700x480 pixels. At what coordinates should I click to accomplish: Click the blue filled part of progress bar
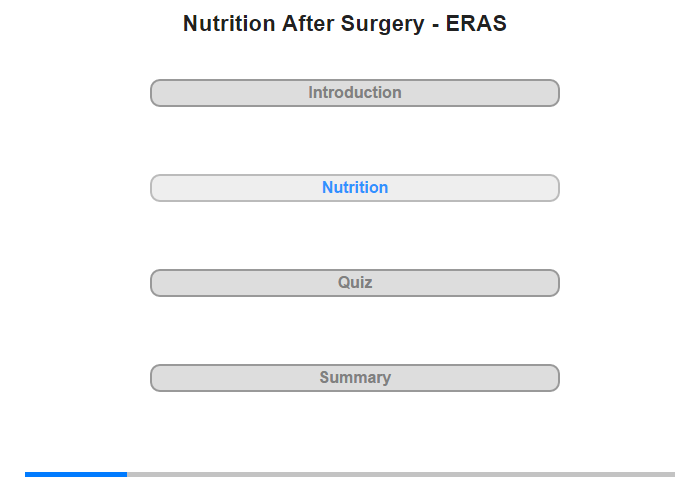76,474
